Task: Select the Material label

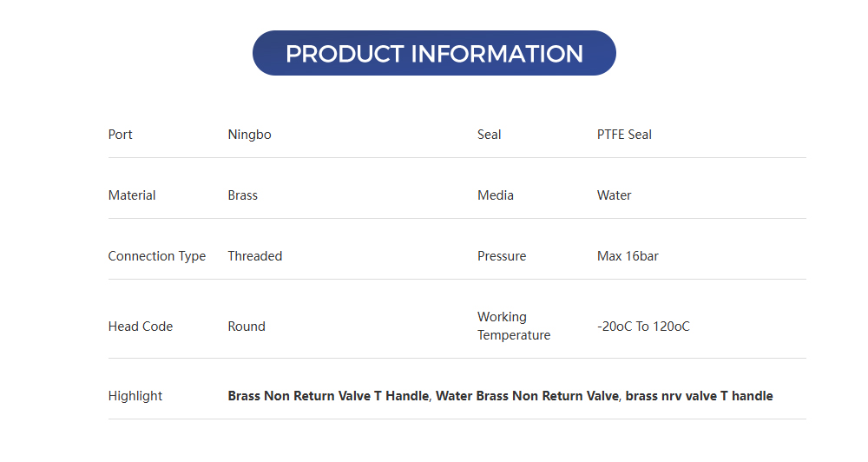Action: click(x=132, y=195)
